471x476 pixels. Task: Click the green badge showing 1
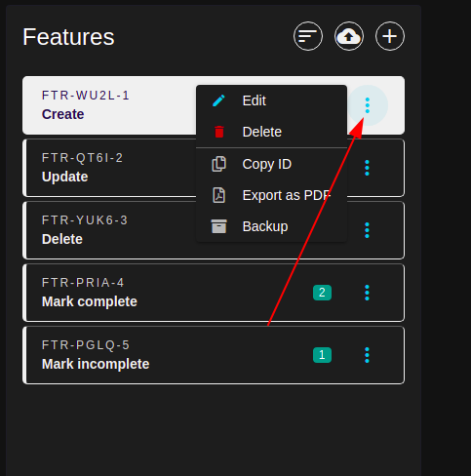[322, 355]
